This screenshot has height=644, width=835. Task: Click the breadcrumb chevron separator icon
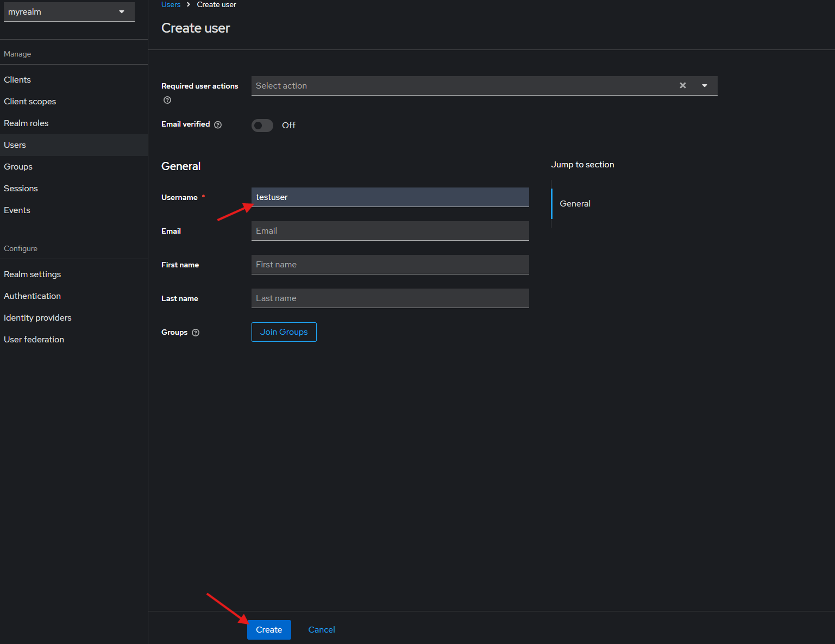pyautogui.click(x=189, y=4)
